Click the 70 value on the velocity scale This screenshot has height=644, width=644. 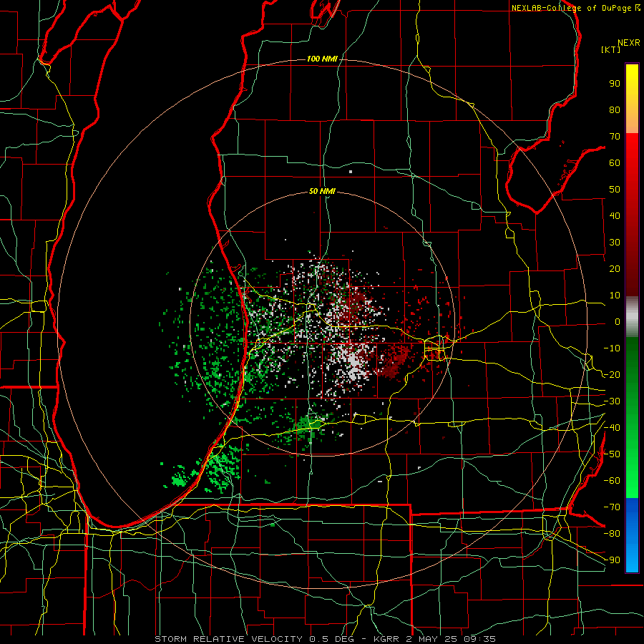point(615,137)
